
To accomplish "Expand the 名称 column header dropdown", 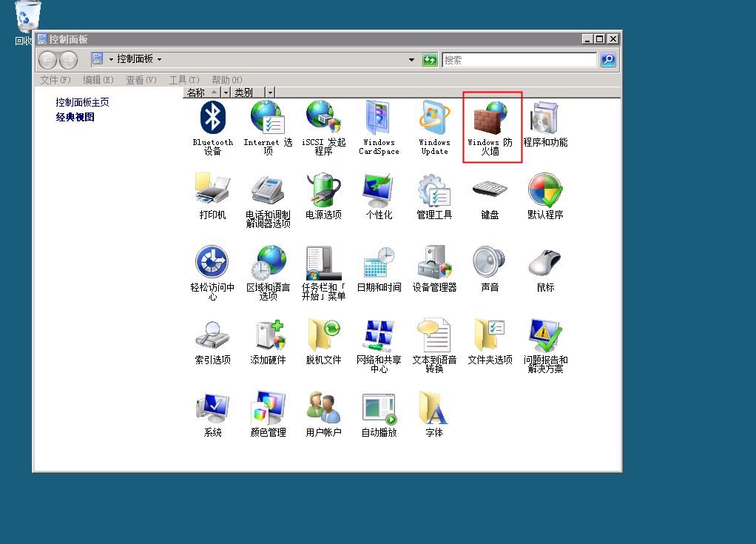I will pyautogui.click(x=225, y=93).
